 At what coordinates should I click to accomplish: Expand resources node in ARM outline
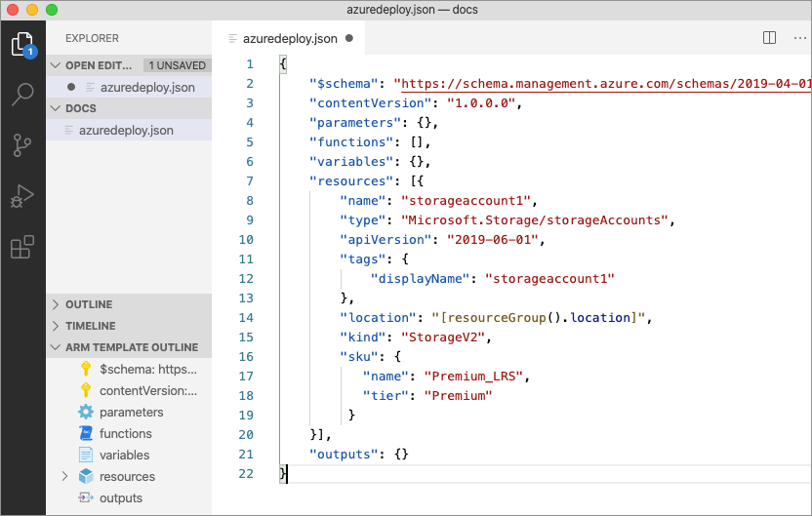tap(64, 477)
